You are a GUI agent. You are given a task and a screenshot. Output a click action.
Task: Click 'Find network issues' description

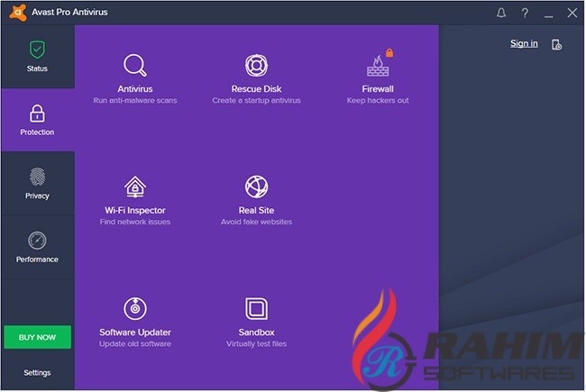pos(135,222)
